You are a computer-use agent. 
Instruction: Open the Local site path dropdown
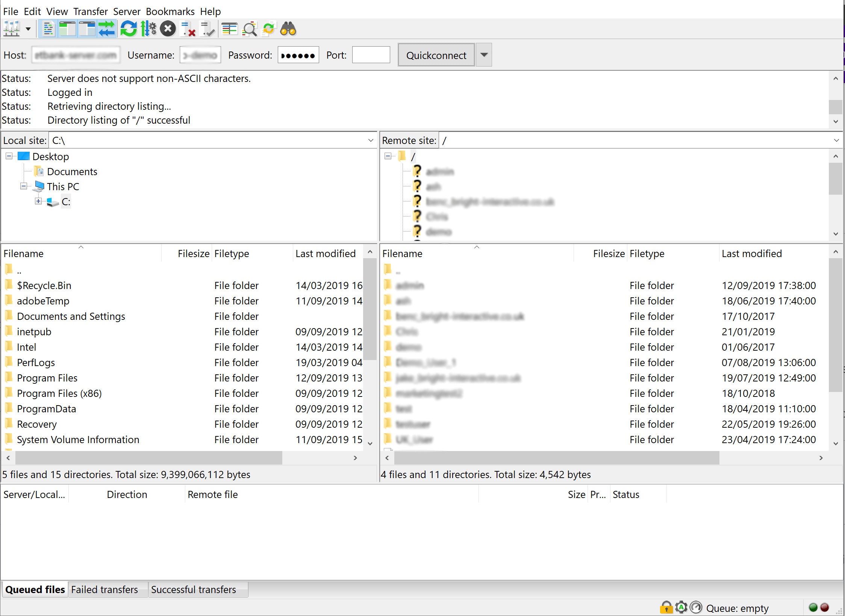pos(371,141)
